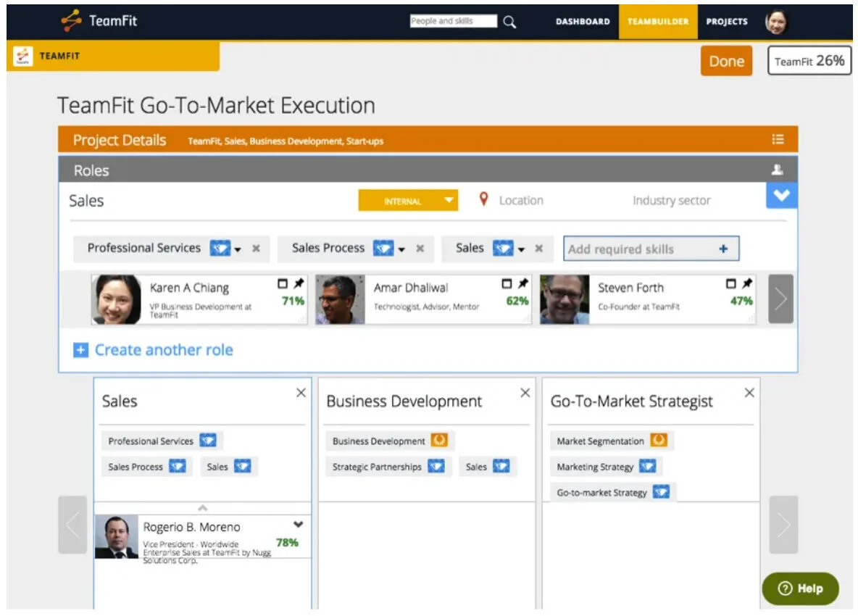
Task: Pin Karen A Chiang to the role
Action: tap(299, 283)
